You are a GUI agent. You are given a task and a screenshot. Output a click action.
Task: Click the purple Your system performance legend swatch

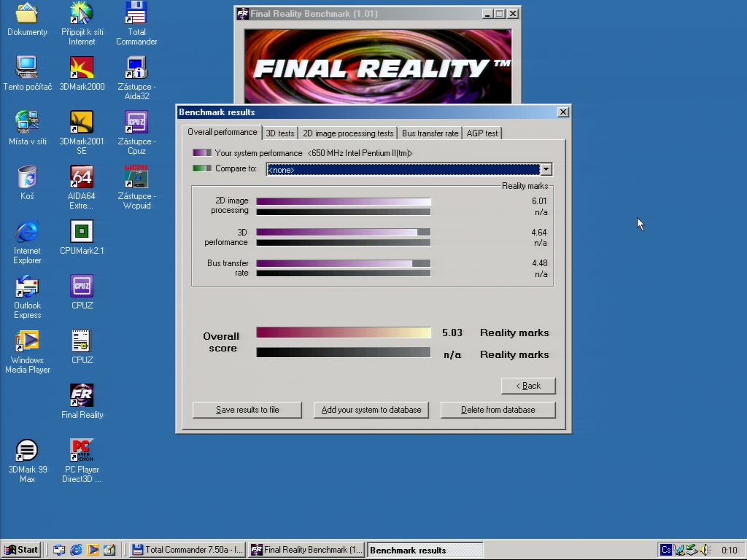(x=202, y=153)
